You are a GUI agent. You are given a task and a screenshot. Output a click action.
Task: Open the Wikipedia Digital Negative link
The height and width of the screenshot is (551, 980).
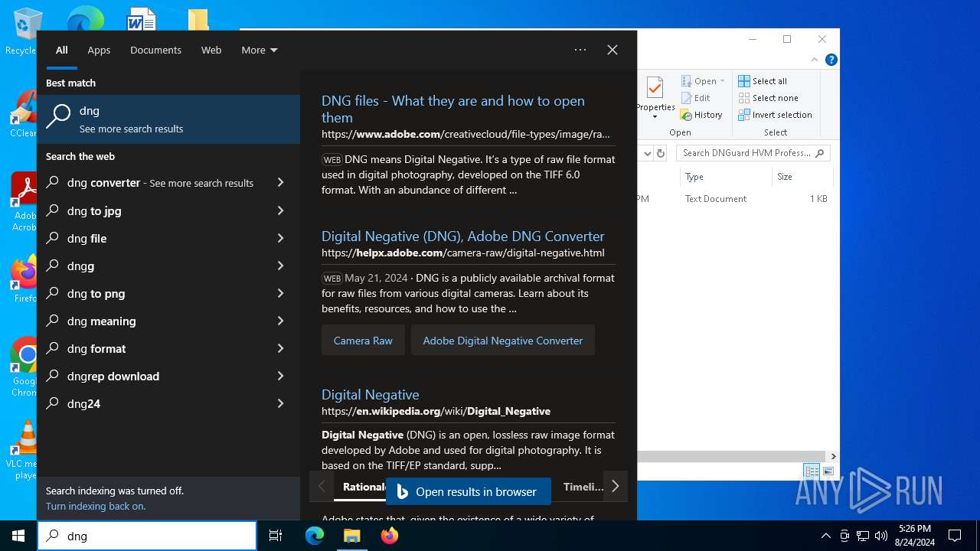[x=370, y=394]
